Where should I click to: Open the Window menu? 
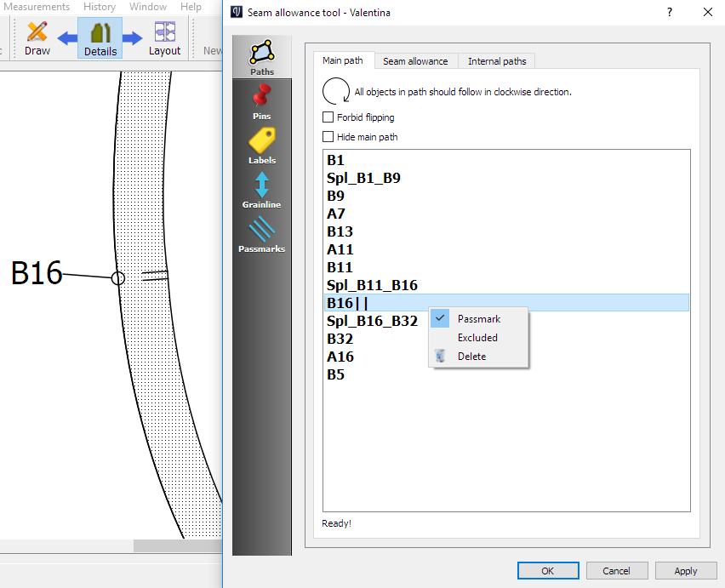148,7
